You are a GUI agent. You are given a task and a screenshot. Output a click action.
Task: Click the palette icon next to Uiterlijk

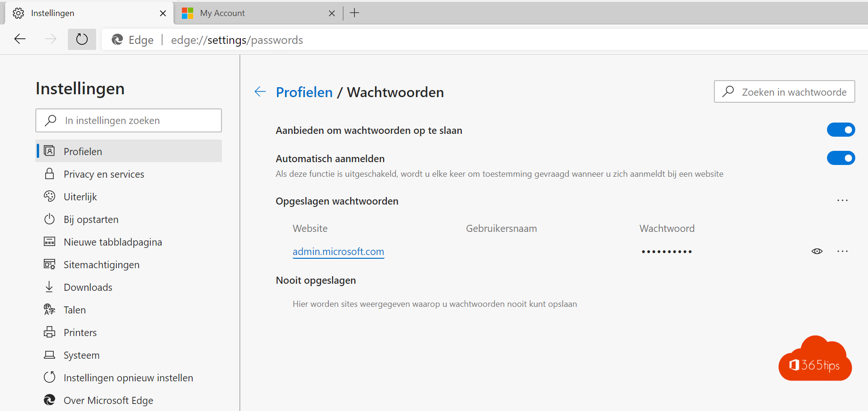point(49,196)
